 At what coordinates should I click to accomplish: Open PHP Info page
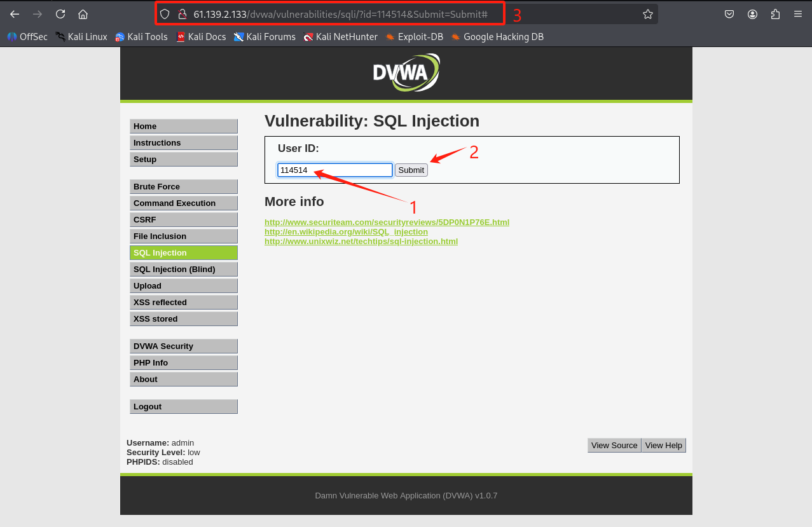184,362
